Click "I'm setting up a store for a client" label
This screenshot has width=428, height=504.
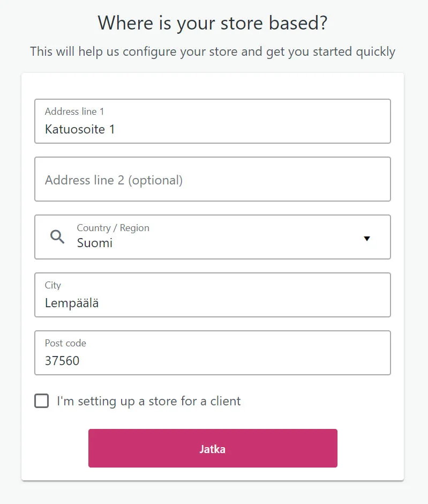(x=149, y=401)
